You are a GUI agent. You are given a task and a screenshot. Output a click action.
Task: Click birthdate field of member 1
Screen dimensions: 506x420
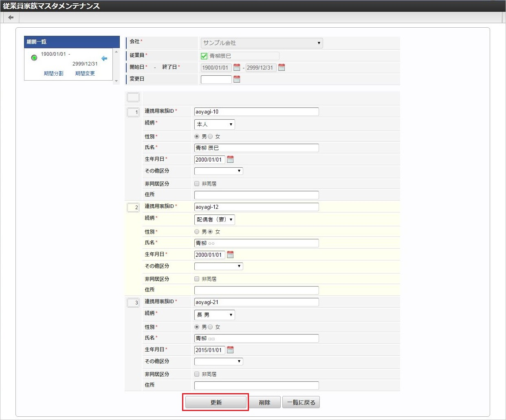[x=210, y=160]
